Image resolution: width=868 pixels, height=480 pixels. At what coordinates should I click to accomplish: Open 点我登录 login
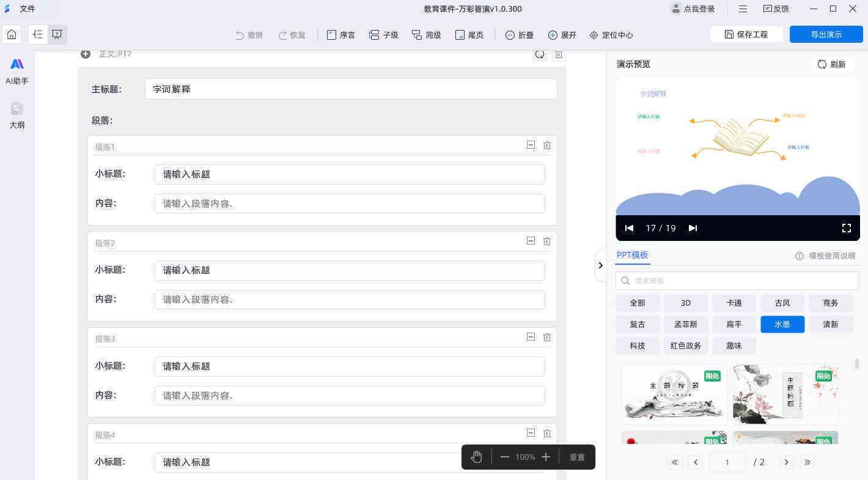[693, 9]
